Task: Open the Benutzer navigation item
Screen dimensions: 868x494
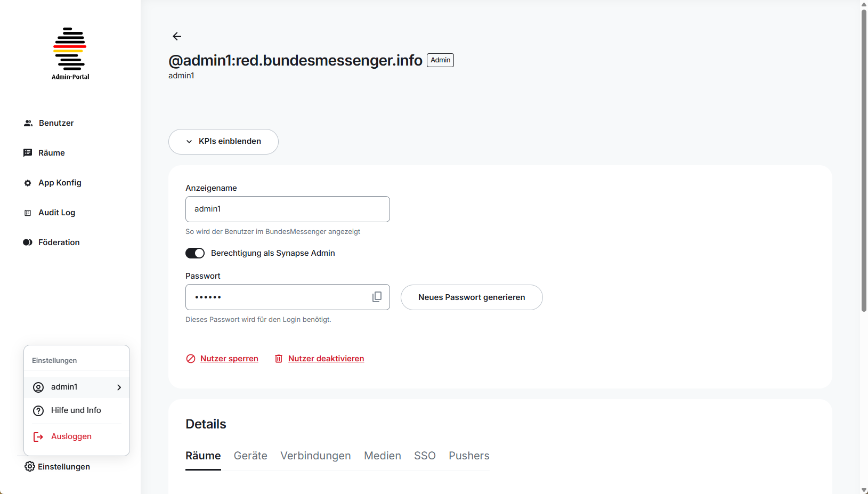Action: tap(48, 123)
